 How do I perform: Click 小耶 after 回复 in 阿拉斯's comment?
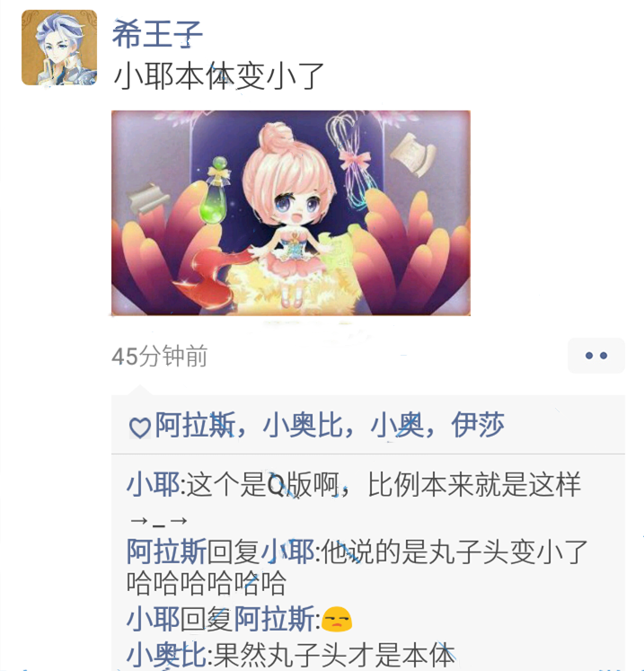287,552
